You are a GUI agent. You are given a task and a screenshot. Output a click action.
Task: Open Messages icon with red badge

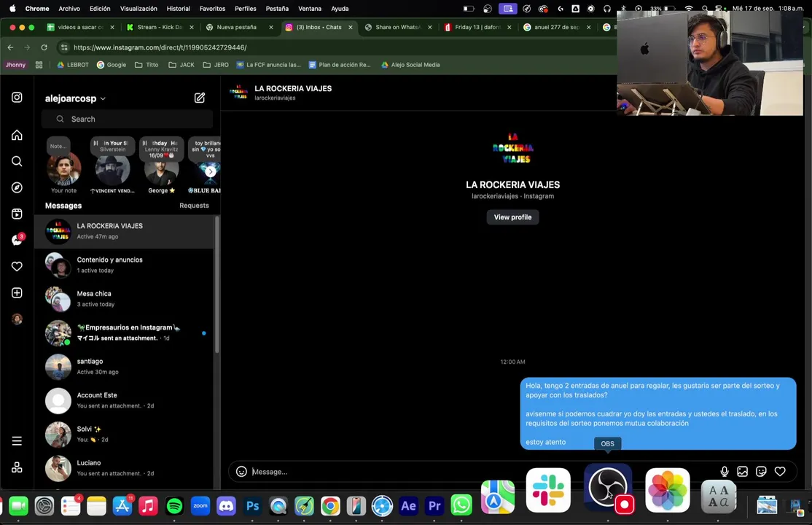point(17,240)
